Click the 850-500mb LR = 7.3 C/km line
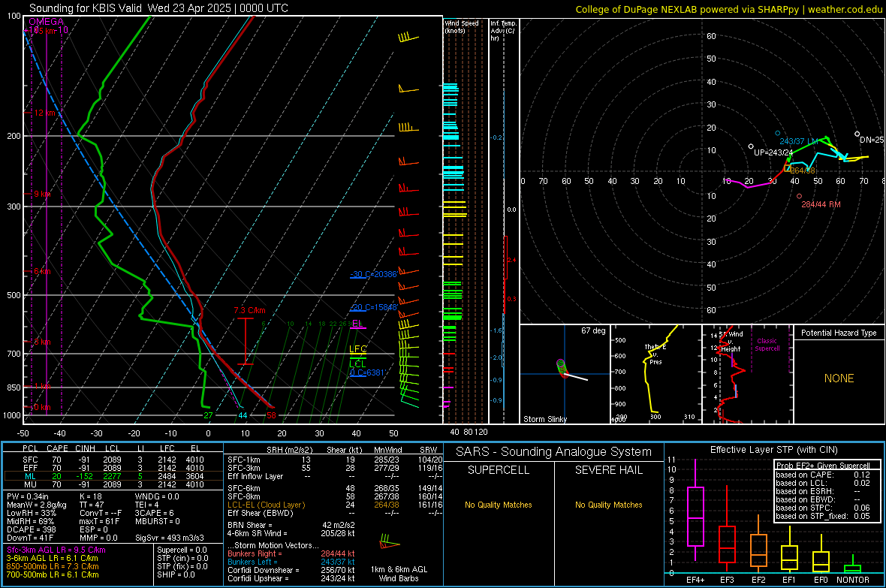The image size is (886, 588). 53,566
